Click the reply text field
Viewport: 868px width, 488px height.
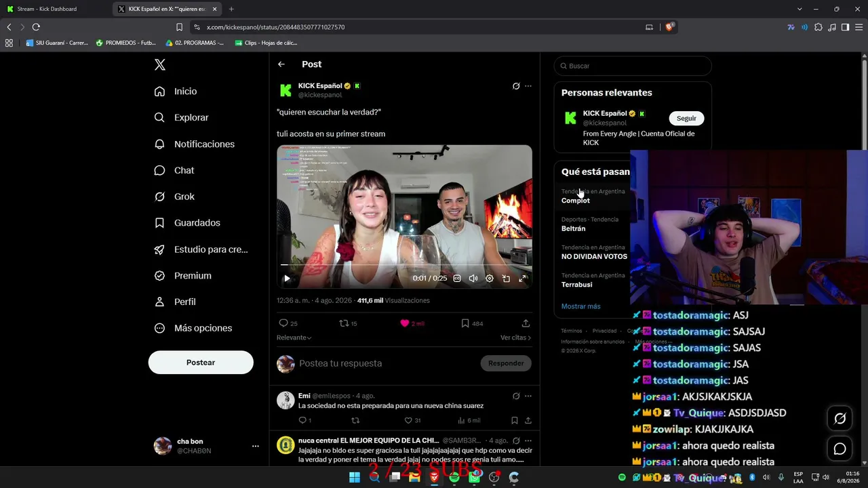pos(387,363)
